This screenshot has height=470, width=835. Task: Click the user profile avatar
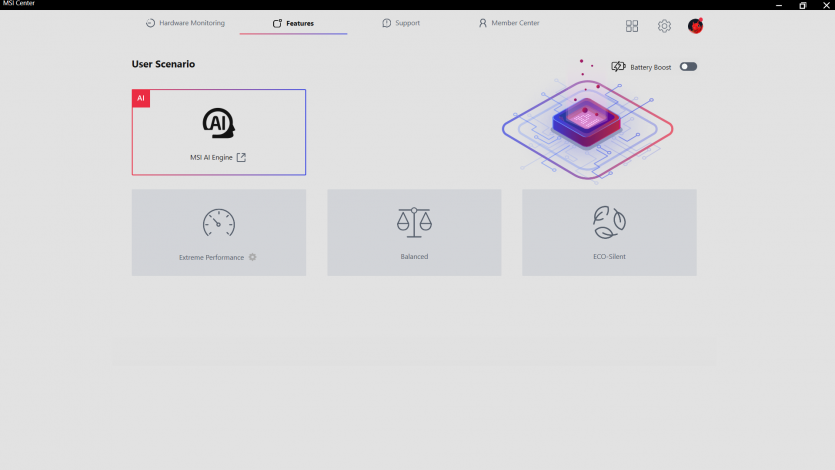click(695, 26)
